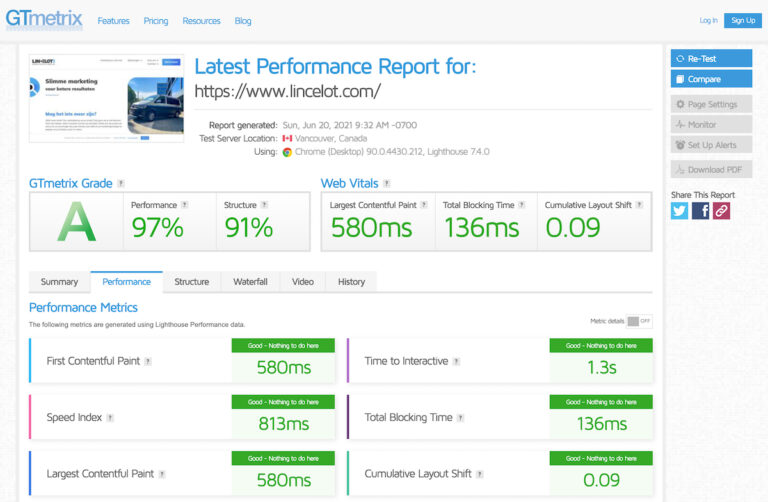This screenshot has height=502, width=768.
Task: Click the grade A letter
Action: coord(76,222)
